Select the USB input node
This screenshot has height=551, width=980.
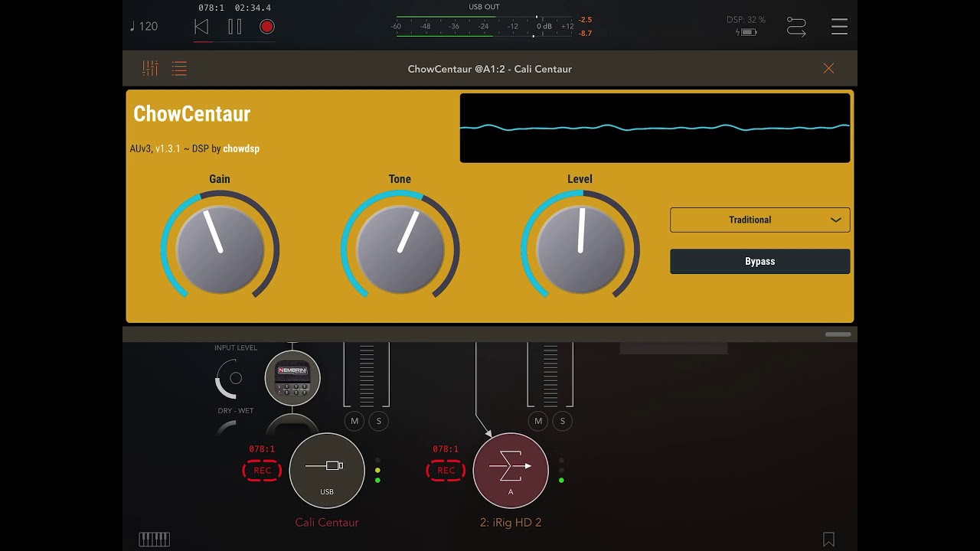327,471
